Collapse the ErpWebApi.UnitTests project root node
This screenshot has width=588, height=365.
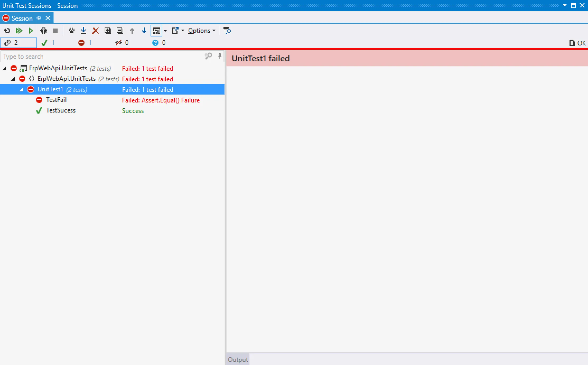click(4, 68)
